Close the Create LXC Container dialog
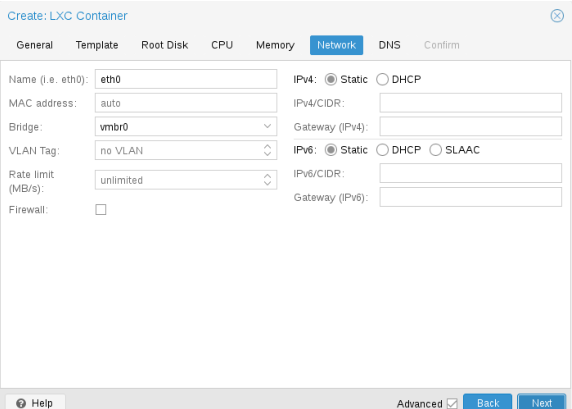 click(557, 16)
